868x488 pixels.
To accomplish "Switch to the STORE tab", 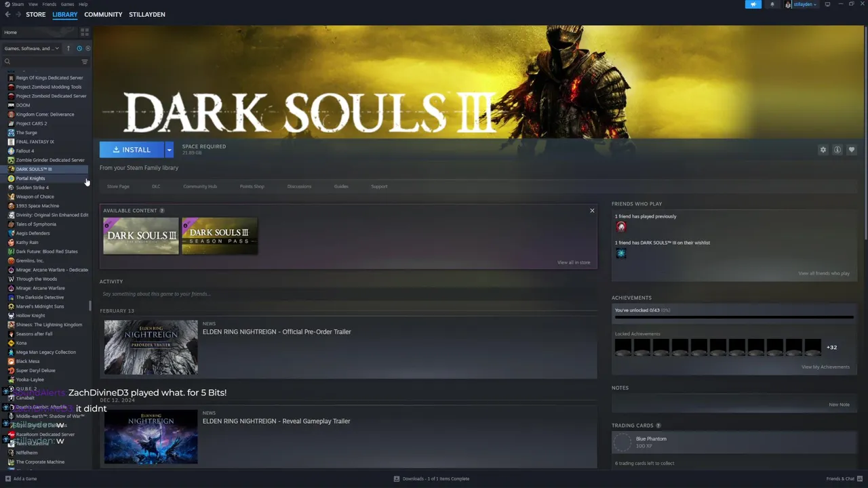I will [x=36, y=14].
